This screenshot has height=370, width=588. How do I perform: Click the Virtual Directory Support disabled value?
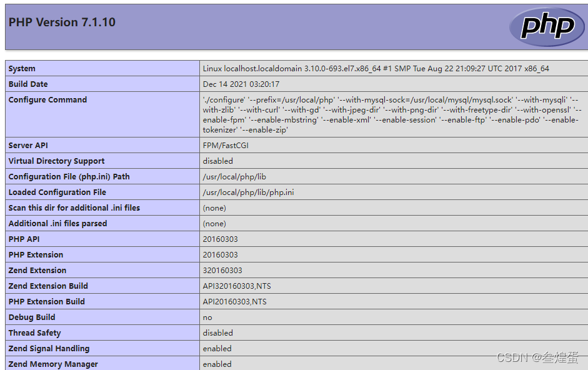click(216, 161)
